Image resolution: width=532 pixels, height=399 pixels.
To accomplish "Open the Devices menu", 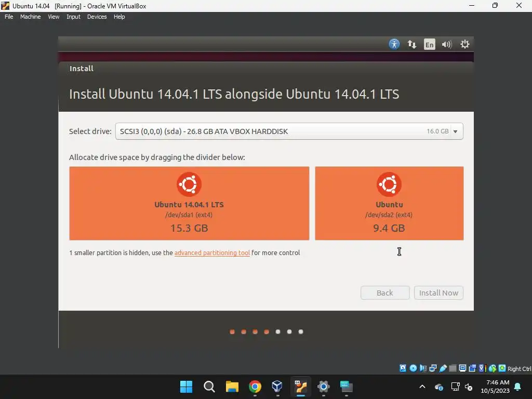I will pos(97,17).
